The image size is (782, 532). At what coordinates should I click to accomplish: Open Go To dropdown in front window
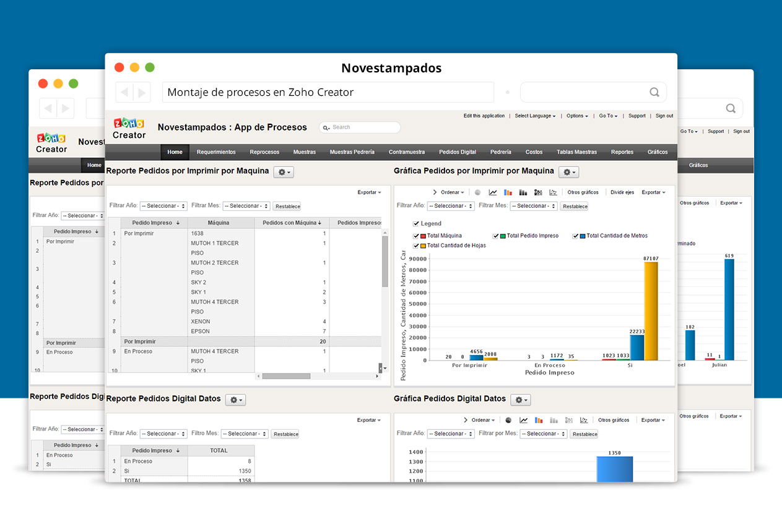coord(608,116)
